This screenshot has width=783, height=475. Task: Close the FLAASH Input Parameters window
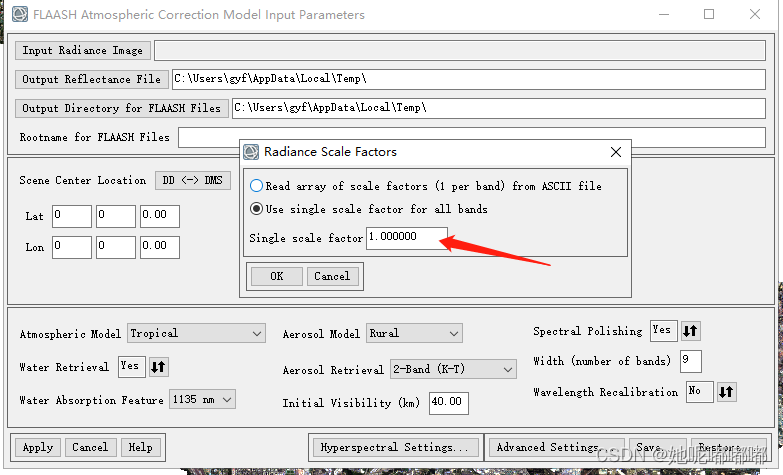(755, 14)
